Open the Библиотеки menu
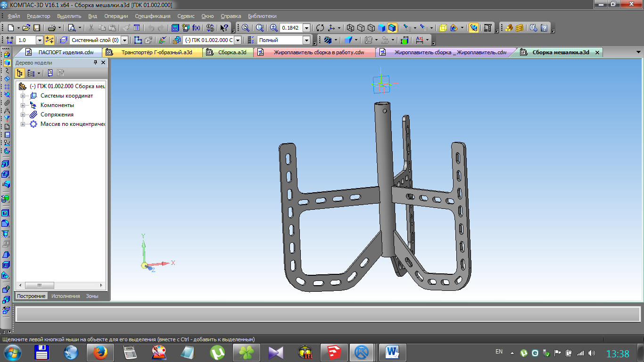The width and height of the screenshot is (644, 362). tap(262, 16)
